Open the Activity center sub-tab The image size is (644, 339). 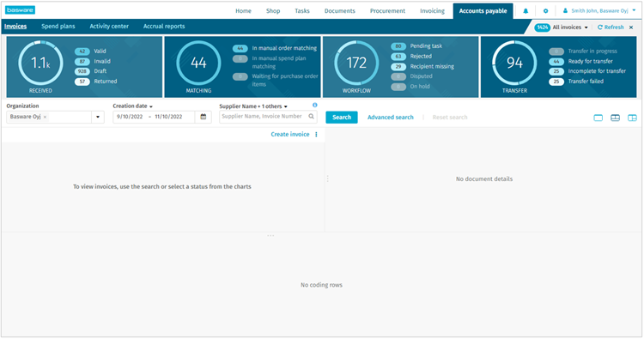109,27
